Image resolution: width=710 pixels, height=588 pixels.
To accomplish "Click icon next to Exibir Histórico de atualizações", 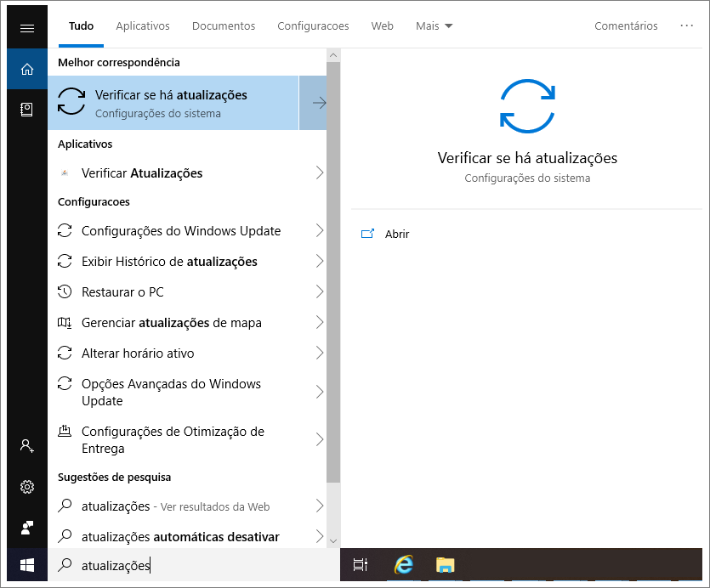I will (65, 261).
